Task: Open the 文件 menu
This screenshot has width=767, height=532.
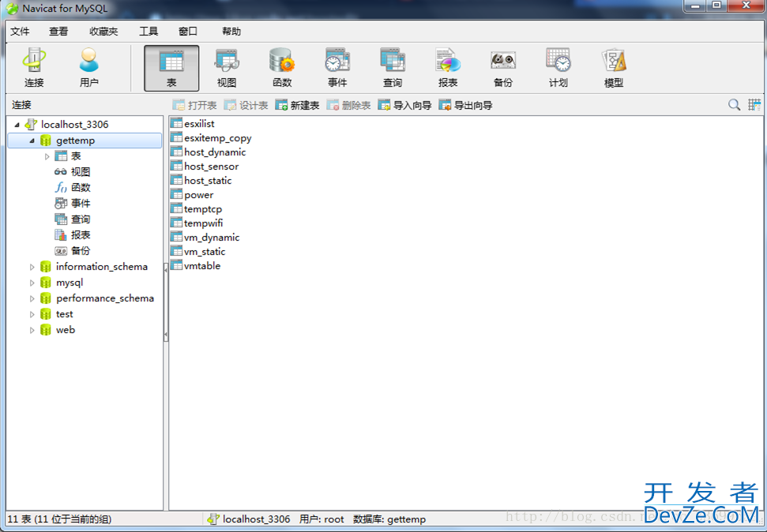Action: coord(20,32)
